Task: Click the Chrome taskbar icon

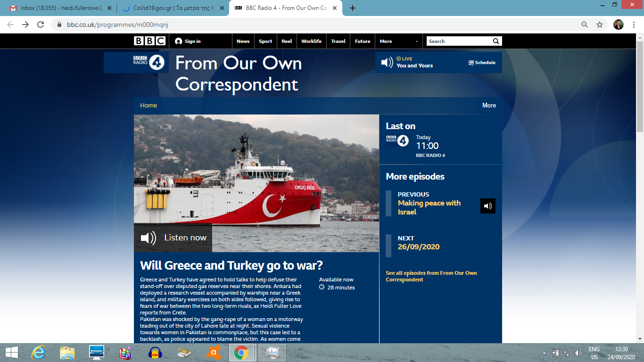Action: (x=242, y=353)
